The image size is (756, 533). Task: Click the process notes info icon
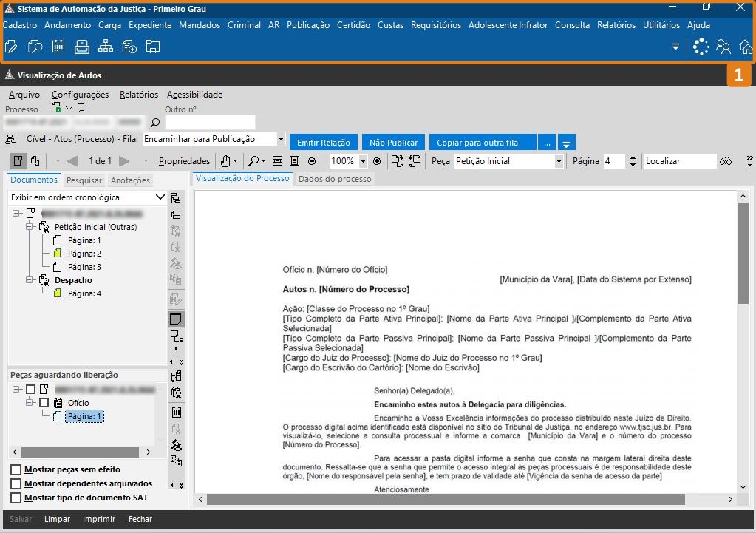81,108
